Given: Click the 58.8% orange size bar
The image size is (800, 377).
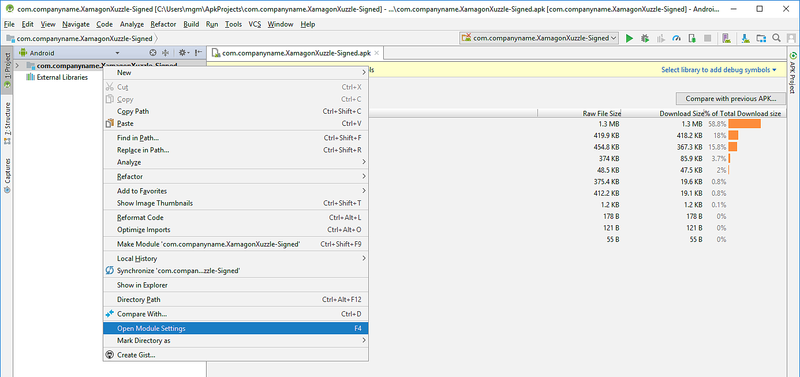Looking at the screenshot, I should [x=744, y=124].
